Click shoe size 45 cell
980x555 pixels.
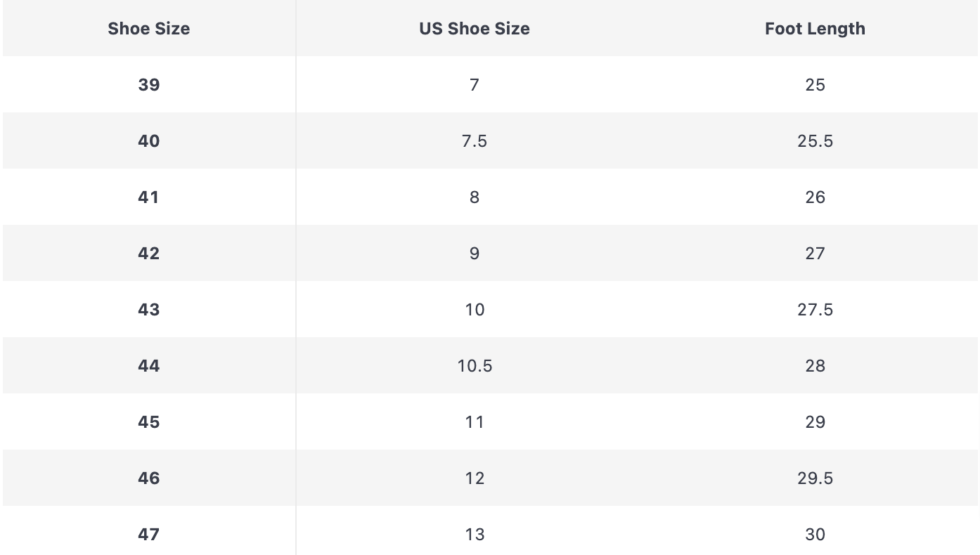point(148,422)
